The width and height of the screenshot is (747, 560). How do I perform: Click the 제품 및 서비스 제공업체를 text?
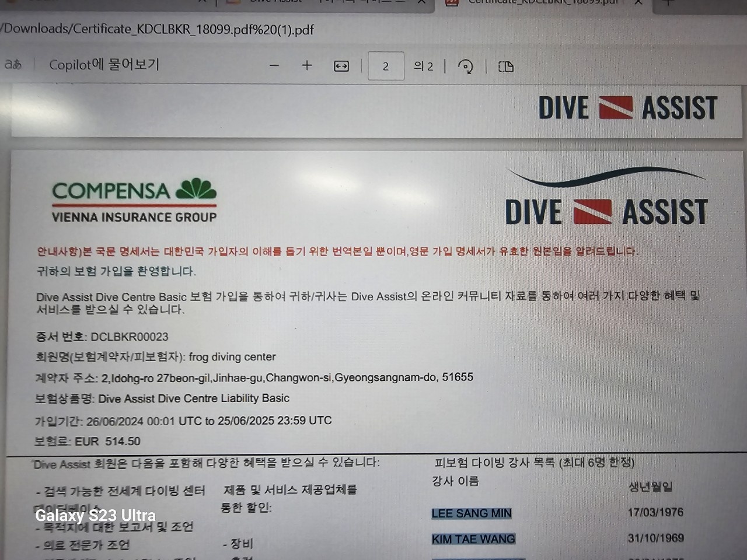coord(290,489)
